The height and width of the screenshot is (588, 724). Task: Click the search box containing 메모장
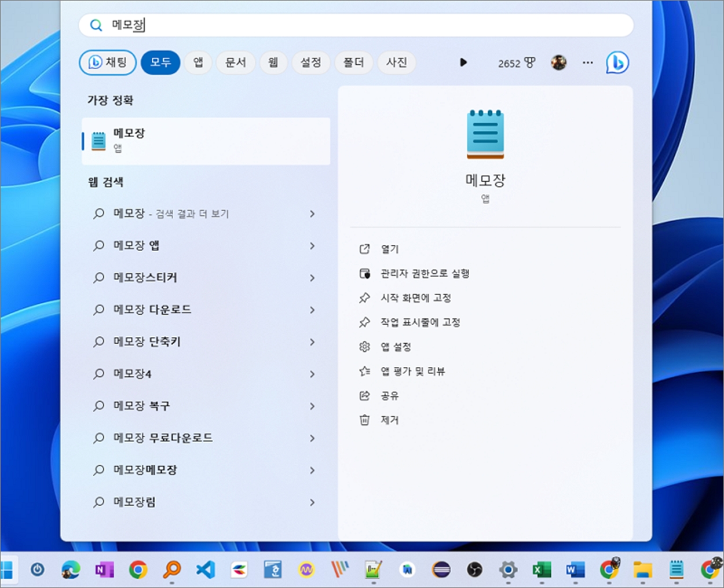tap(356, 25)
